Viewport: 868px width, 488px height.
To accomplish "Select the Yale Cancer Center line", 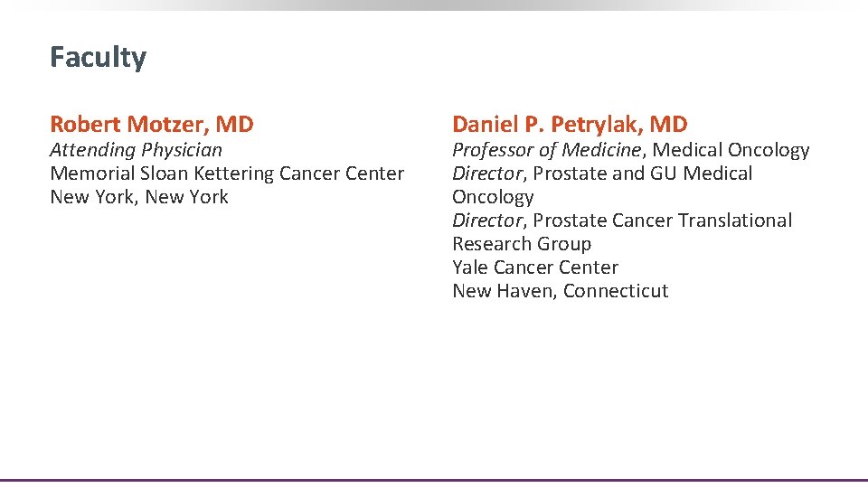I will tap(535, 267).
